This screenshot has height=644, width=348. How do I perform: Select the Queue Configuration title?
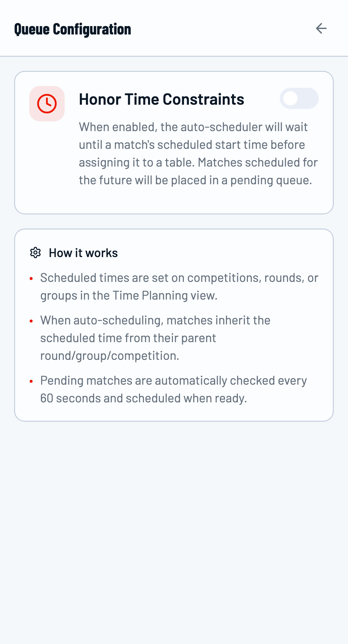(72, 29)
